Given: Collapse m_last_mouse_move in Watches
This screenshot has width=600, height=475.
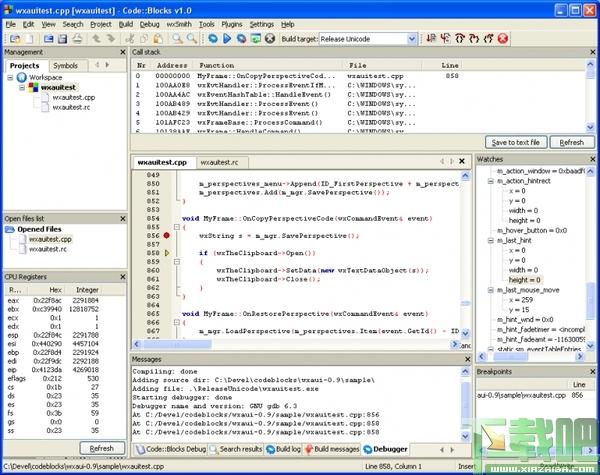Looking at the screenshot, I should pyautogui.click(x=491, y=291).
